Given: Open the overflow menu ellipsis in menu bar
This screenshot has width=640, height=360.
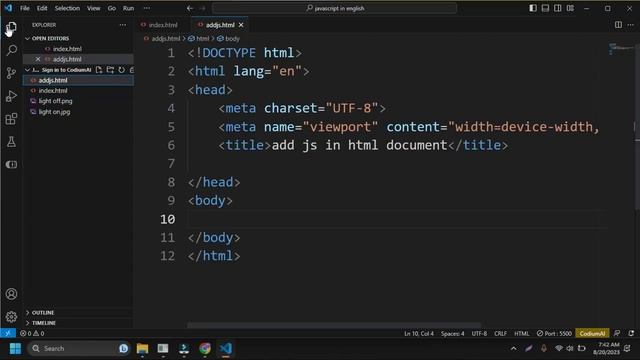Looking at the screenshot, I should (x=147, y=8).
